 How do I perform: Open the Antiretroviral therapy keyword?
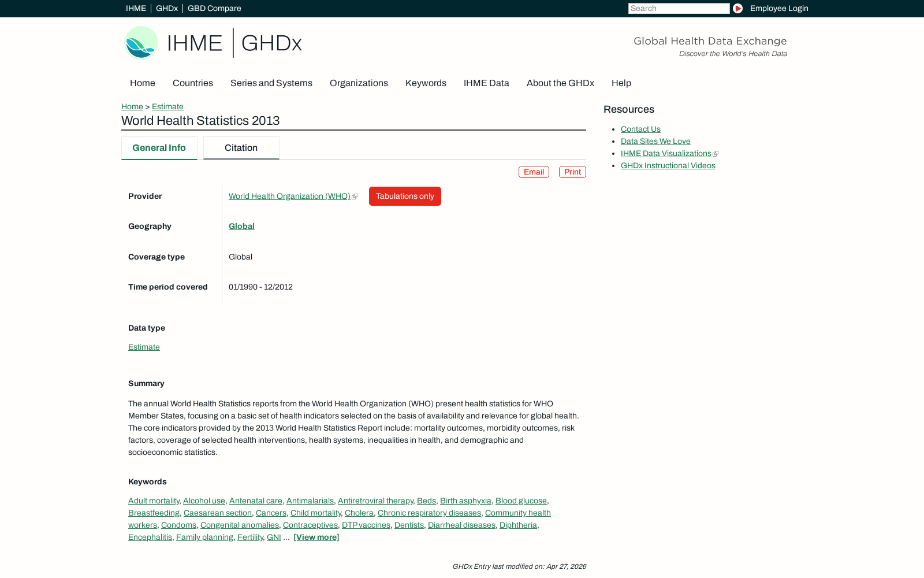[375, 501]
